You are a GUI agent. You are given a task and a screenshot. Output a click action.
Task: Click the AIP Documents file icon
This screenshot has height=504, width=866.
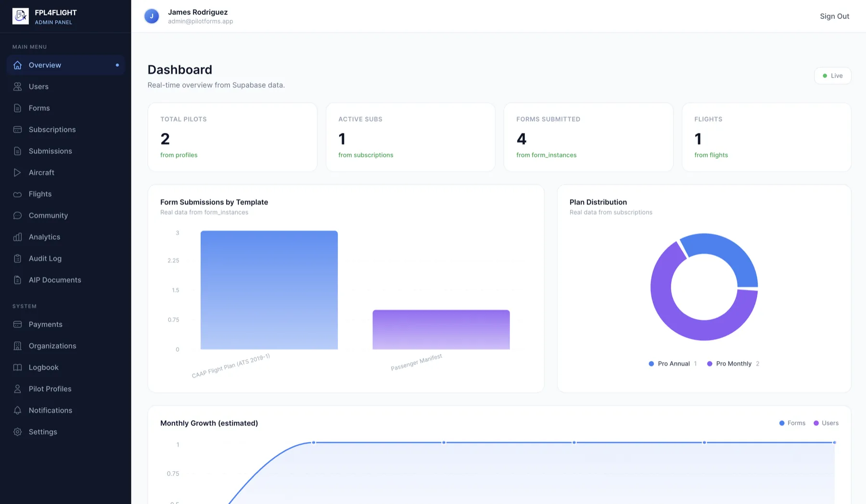pos(17,280)
